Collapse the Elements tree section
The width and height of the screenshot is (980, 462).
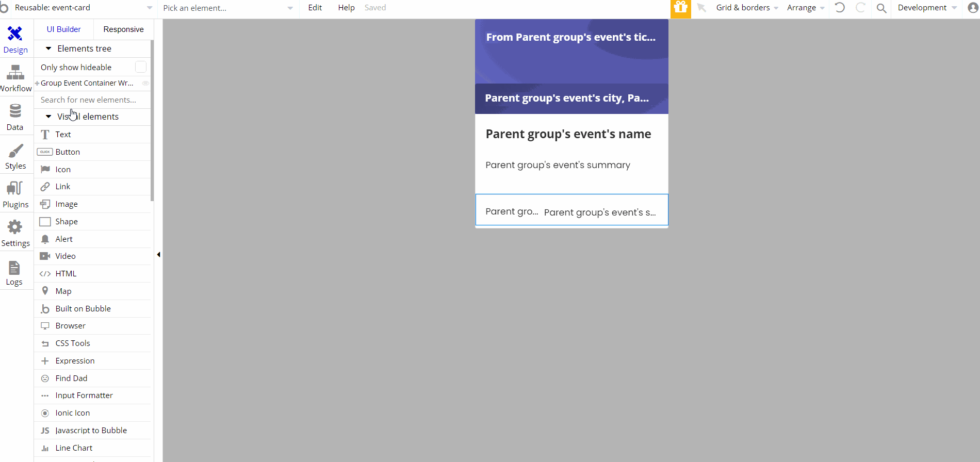[48, 48]
